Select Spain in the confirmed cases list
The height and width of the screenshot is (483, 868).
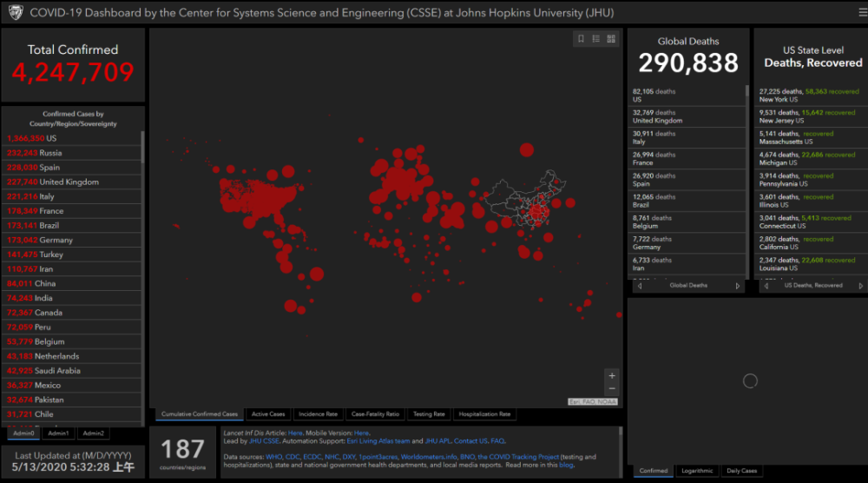[72, 168]
